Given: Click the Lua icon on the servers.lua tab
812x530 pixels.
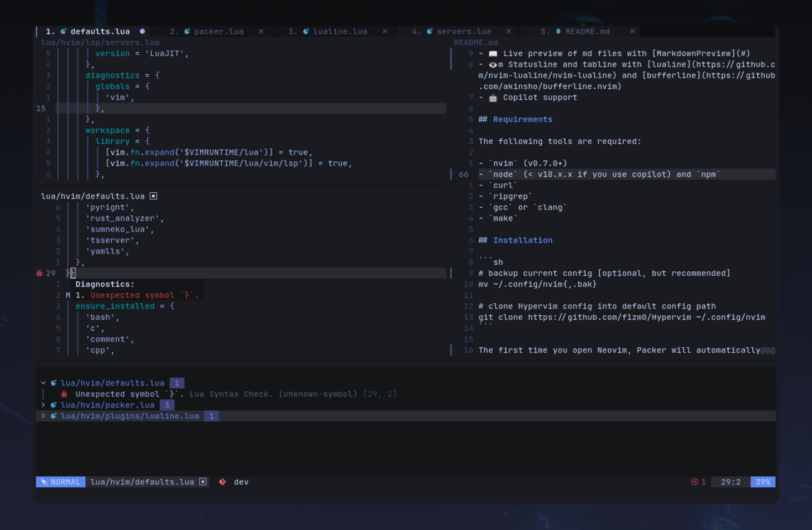Looking at the screenshot, I should pos(430,31).
